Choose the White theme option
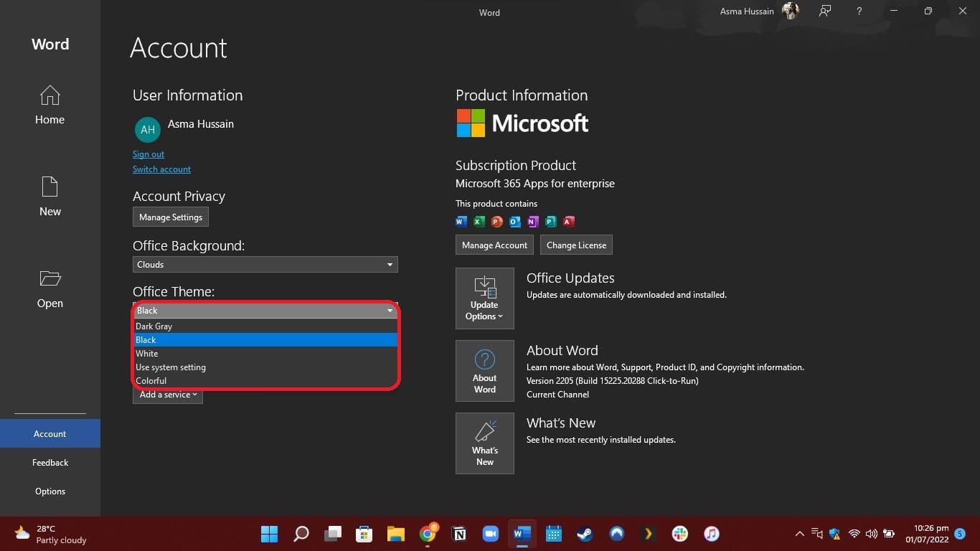The width and height of the screenshot is (980, 551). (x=147, y=354)
